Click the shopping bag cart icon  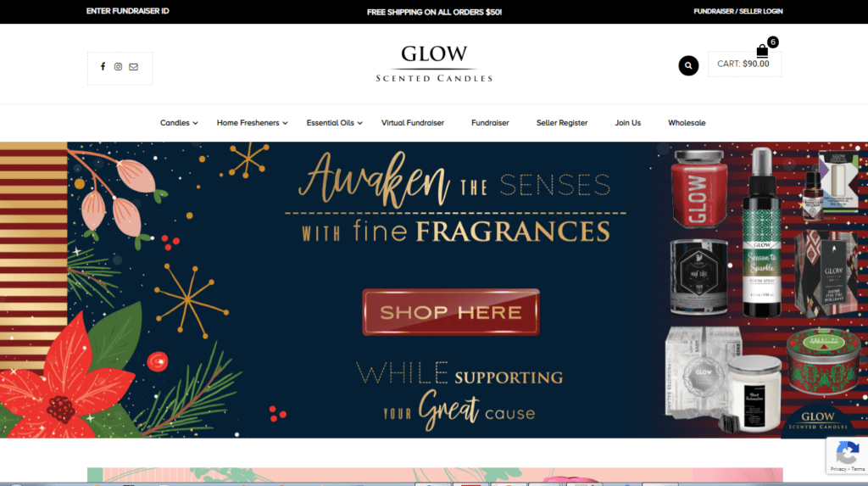(762, 51)
